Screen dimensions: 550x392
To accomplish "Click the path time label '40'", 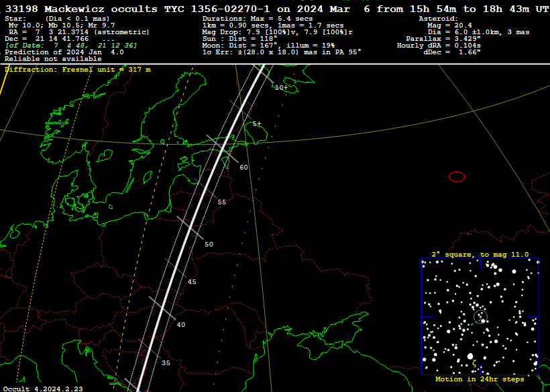I will tap(181, 325).
